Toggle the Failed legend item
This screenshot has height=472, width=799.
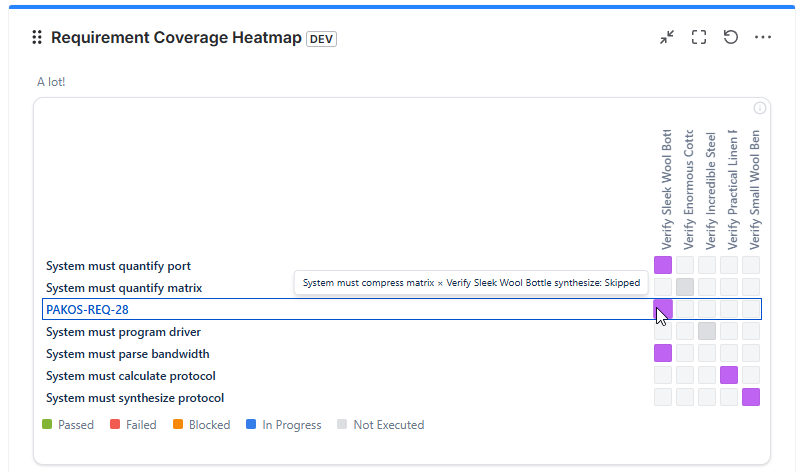[133, 425]
